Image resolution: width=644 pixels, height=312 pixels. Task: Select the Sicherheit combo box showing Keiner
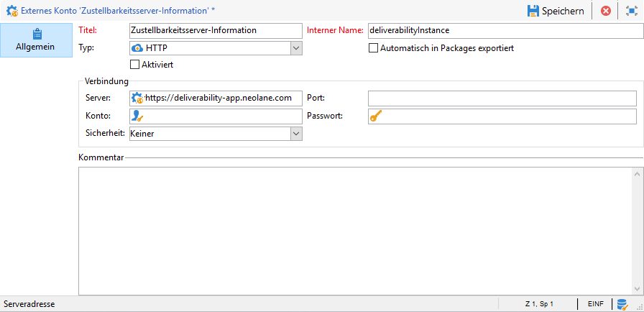click(216, 134)
